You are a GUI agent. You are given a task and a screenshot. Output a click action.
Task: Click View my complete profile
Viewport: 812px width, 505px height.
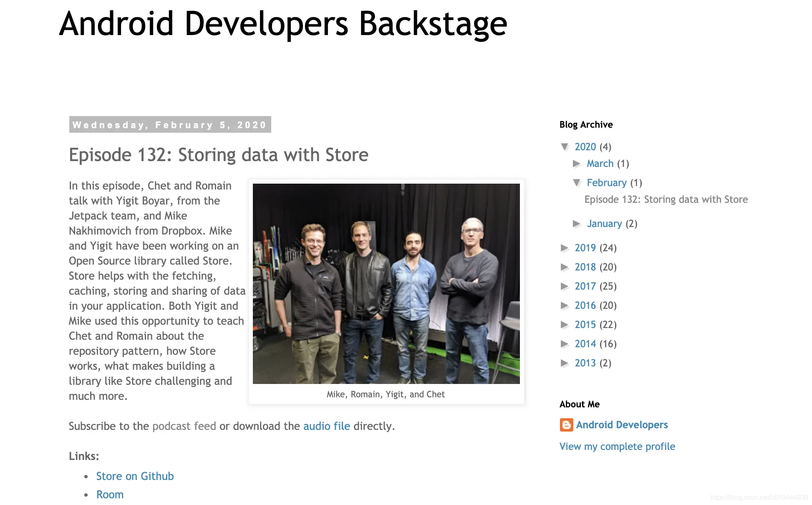coord(617,447)
